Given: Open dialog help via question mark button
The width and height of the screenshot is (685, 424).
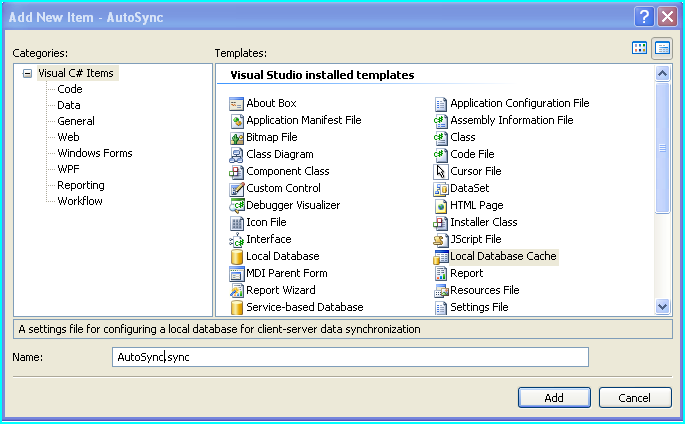Looking at the screenshot, I should pyautogui.click(x=644, y=17).
